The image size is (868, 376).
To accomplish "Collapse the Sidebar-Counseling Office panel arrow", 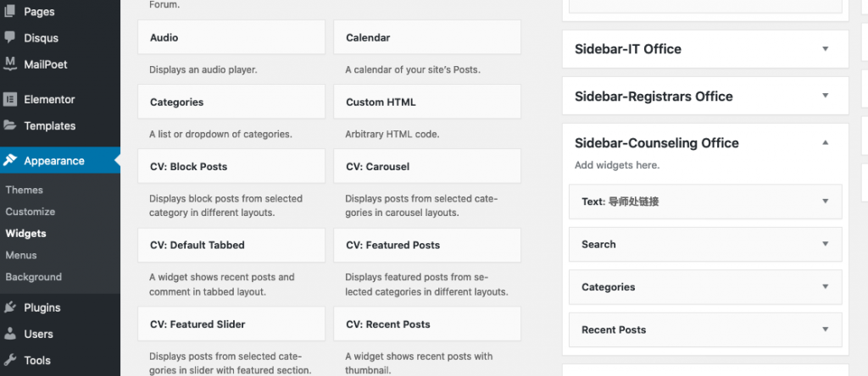I will [x=825, y=143].
